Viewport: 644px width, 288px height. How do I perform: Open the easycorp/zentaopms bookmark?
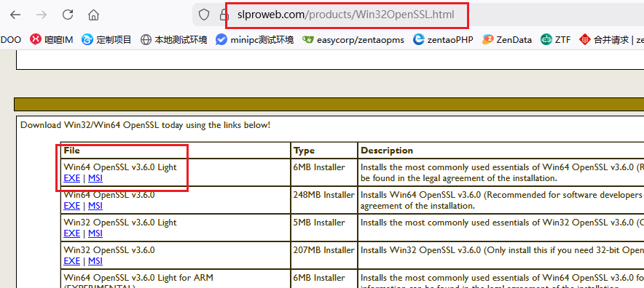click(x=353, y=40)
